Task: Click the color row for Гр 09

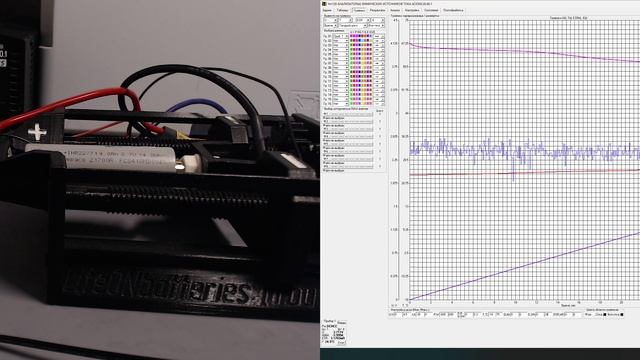Action: [361, 72]
